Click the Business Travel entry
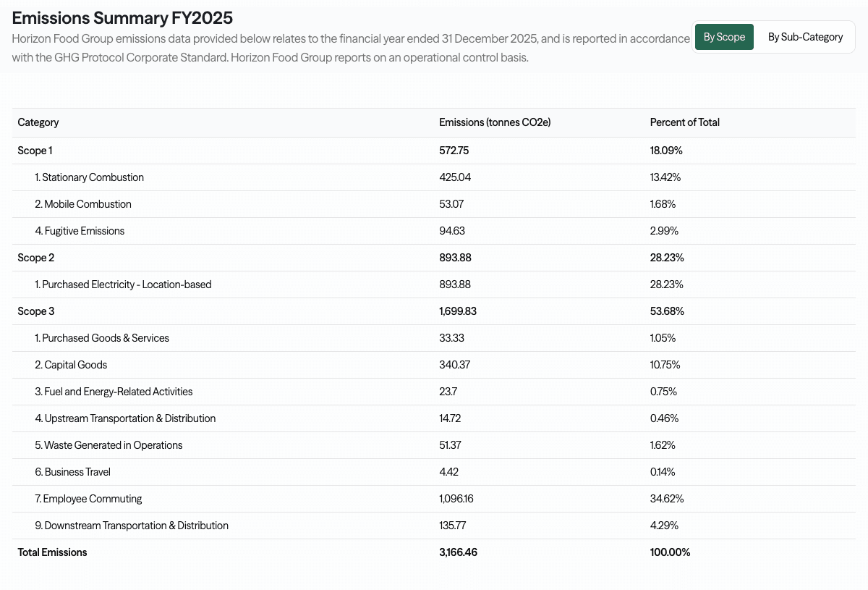 [72, 471]
